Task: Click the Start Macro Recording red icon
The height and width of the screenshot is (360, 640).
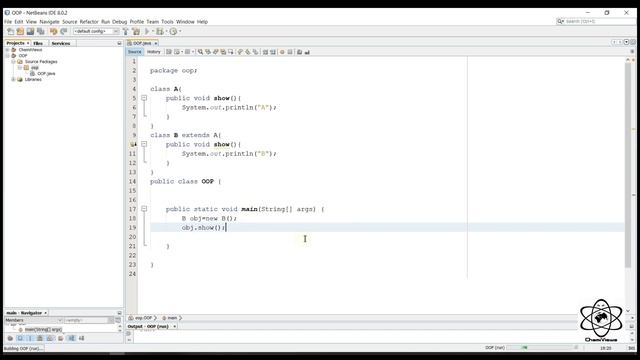Action: [282, 52]
